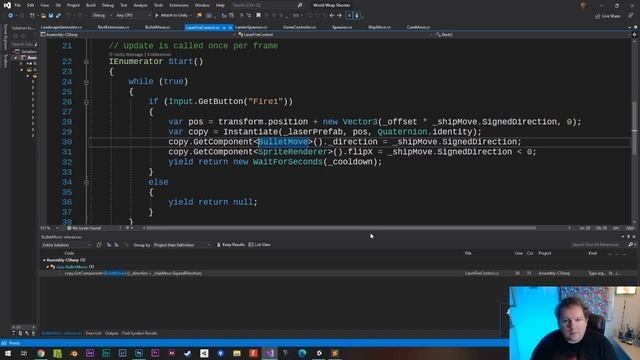Image resolution: width=640 pixels, height=360 pixels.
Task: Click List View in references panel
Action: [260, 244]
